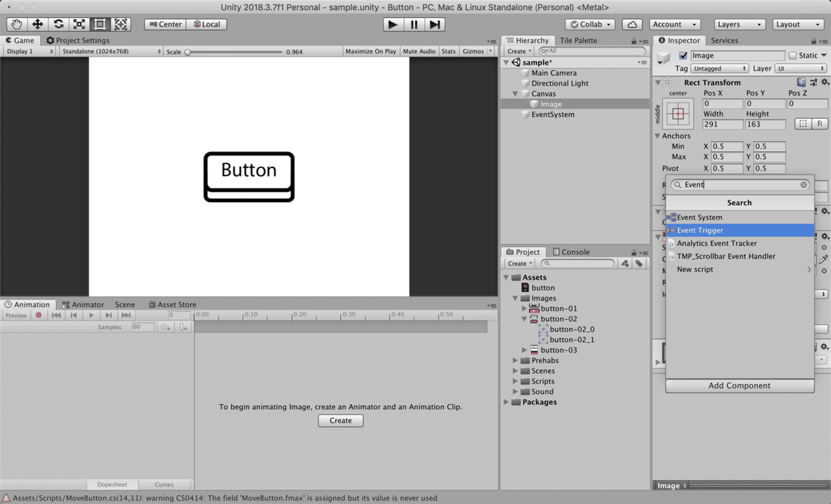Switch to the Asset Store tab
This screenshot has height=504, width=831.
click(172, 305)
